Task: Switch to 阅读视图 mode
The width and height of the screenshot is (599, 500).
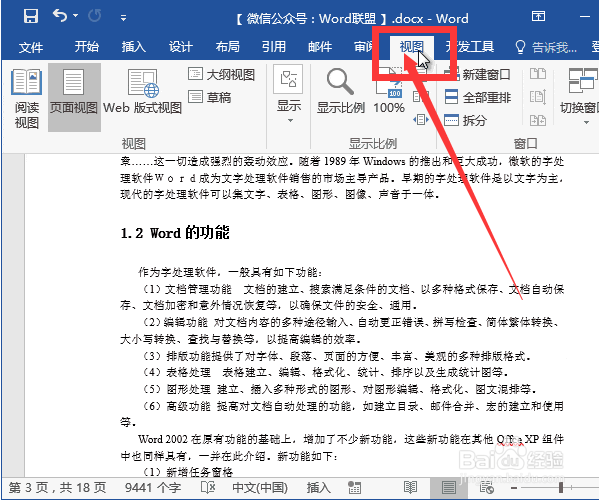Action: tap(26, 98)
